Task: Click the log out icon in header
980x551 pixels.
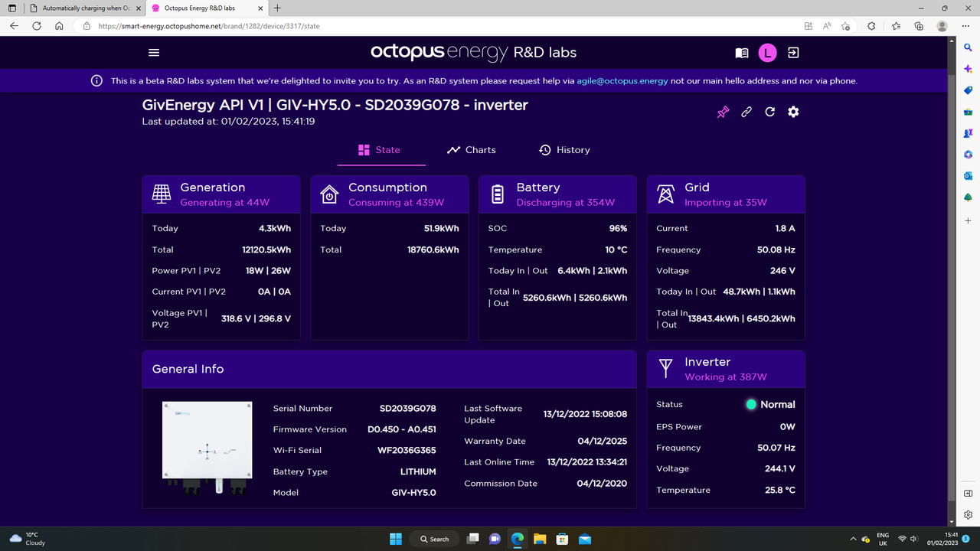Action: click(x=793, y=53)
